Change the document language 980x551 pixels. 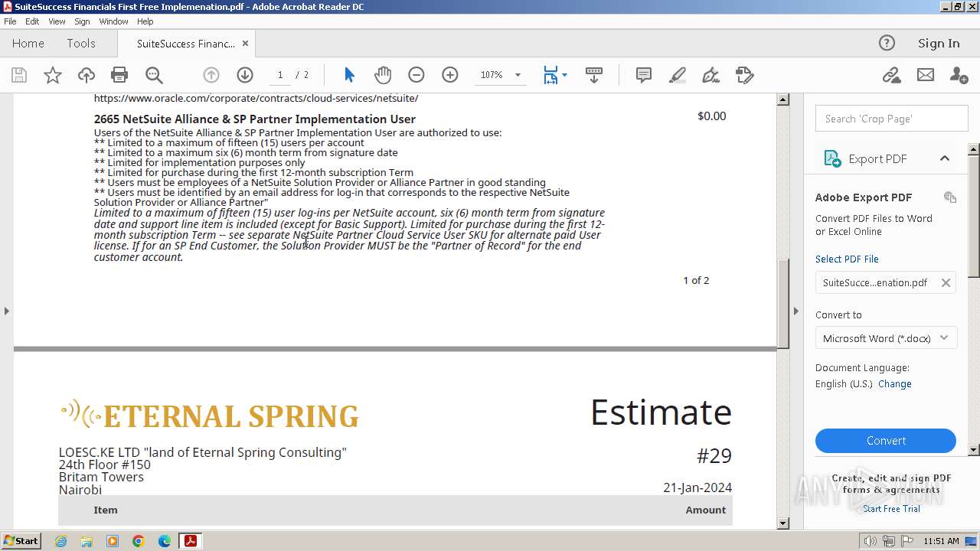click(895, 384)
